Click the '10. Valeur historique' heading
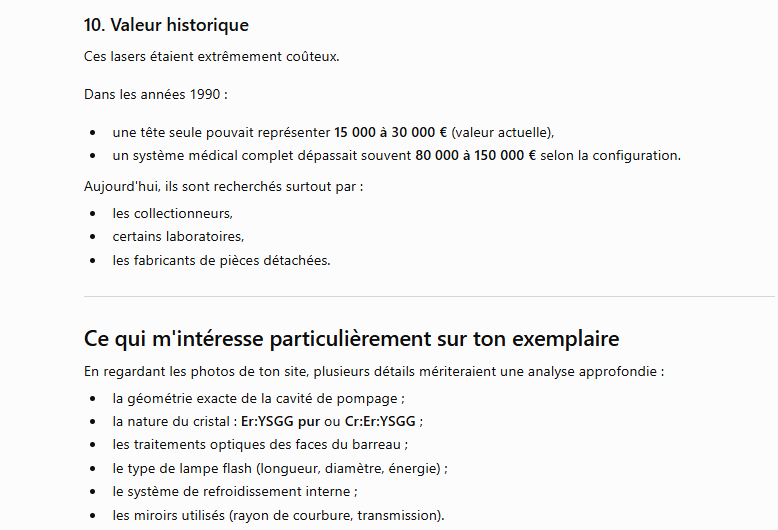This screenshot has width=778, height=530. point(166,25)
